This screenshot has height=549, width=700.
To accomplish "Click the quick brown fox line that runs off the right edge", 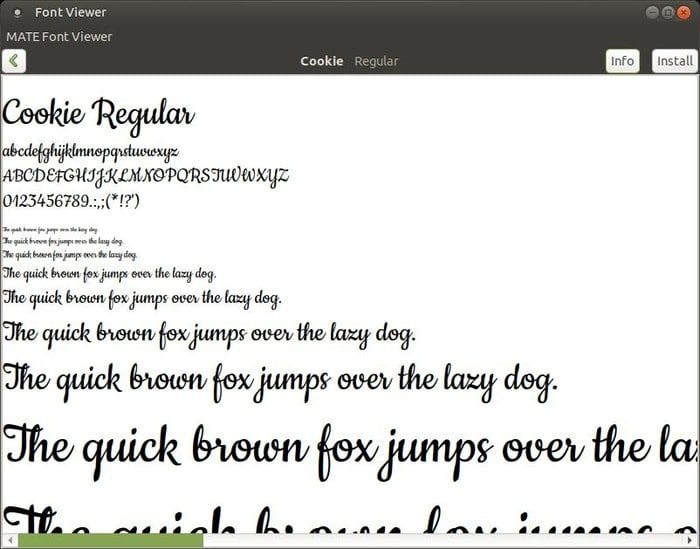I will pos(350,451).
